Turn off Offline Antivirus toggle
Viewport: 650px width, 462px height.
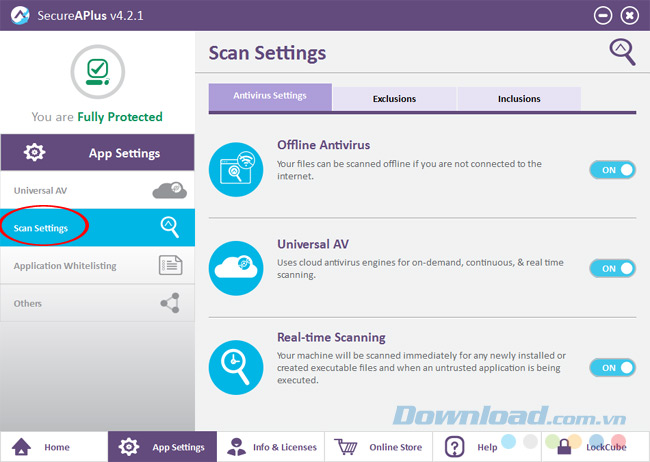pos(613,170)
